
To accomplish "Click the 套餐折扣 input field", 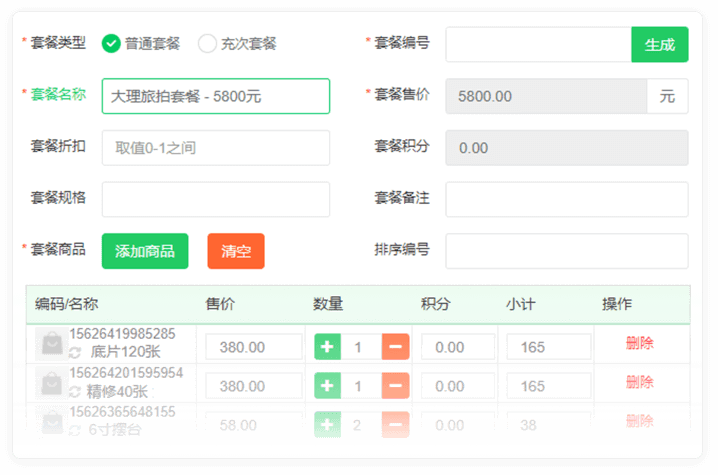I will 216,148.
